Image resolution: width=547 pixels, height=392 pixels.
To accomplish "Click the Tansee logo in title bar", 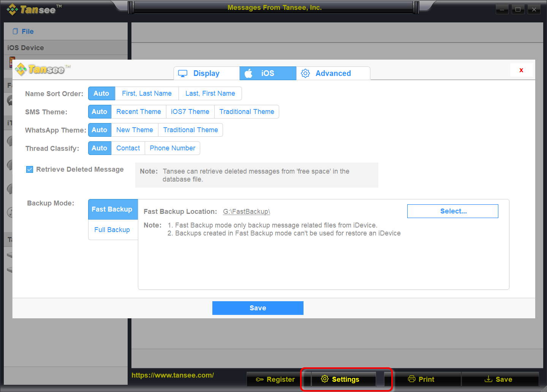I will (34, 9).
